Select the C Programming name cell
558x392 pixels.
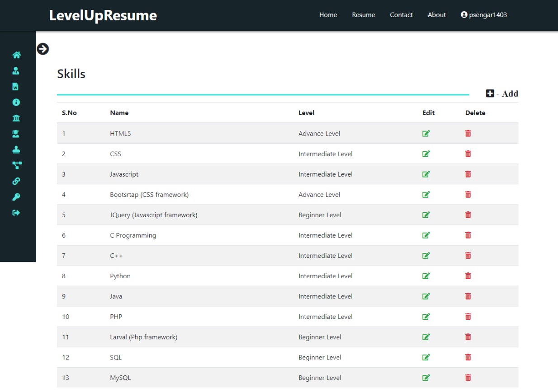click(133, 235)
